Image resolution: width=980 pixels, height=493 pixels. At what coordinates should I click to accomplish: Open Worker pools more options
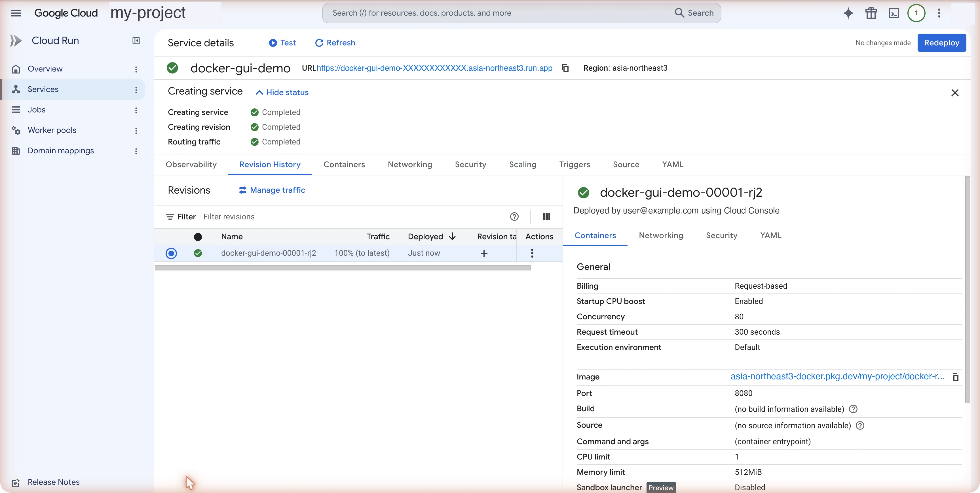[x=136, y=131]
